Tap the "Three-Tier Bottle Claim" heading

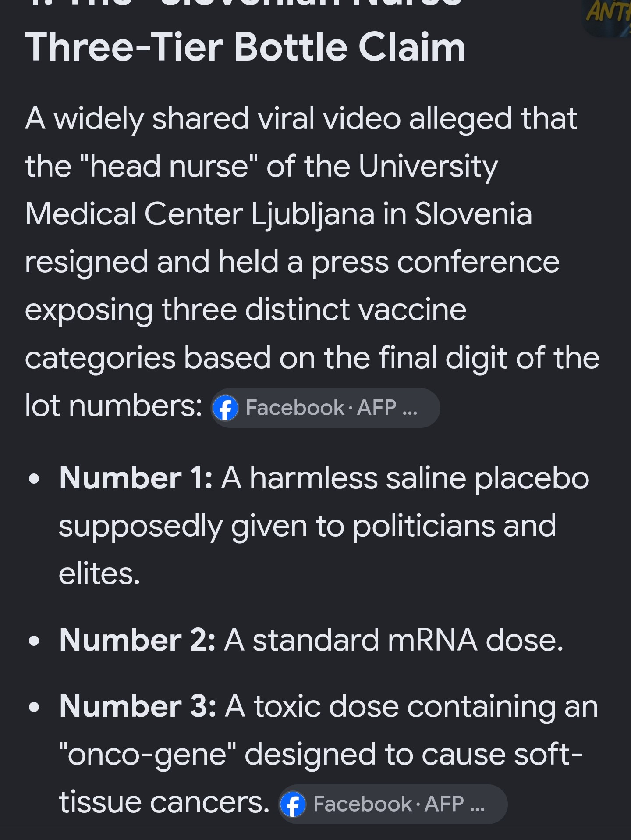pyautogui.click(x=245, y=47)
